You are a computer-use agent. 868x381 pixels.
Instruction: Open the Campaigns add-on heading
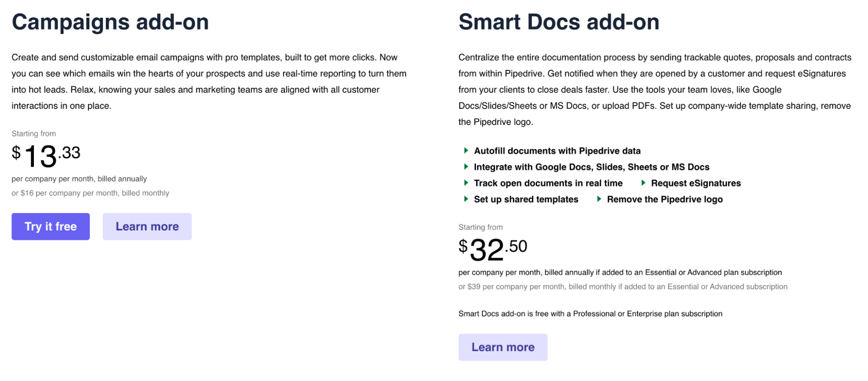pyautogui.click(x=110, y=22)
